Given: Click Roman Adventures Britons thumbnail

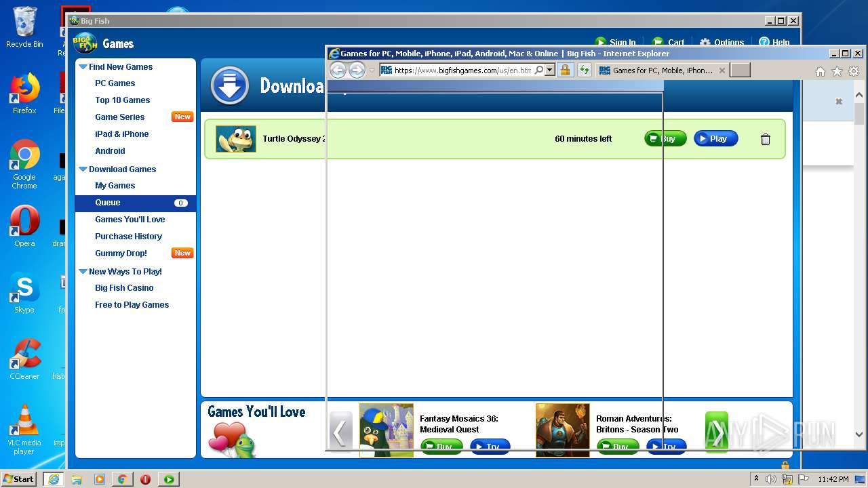Looking at the screenshot, I should [563, 430].
